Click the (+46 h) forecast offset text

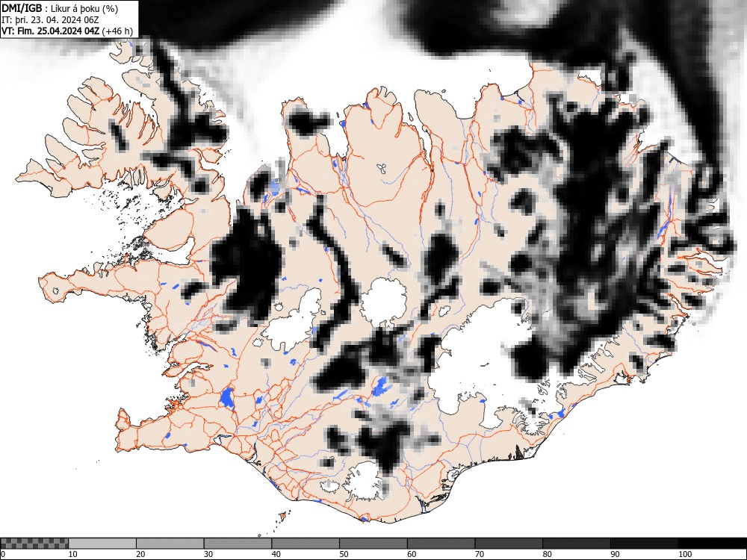click(x=117, y=31)
